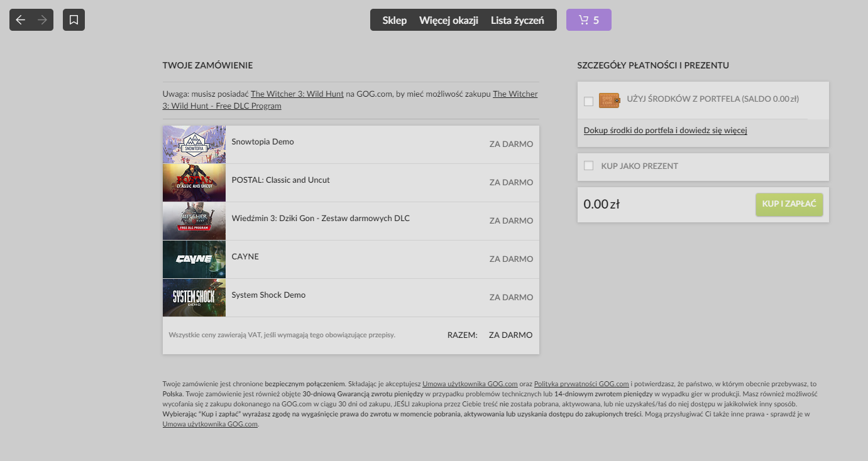Image resolution: width=868 pixels, height=461 pixels.
Task: Click the Kup jako prezent label
Action: point(640,166)
